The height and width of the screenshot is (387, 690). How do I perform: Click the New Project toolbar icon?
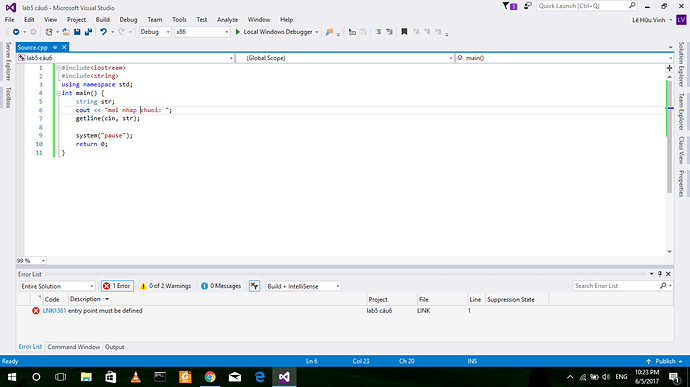[49, 32]
